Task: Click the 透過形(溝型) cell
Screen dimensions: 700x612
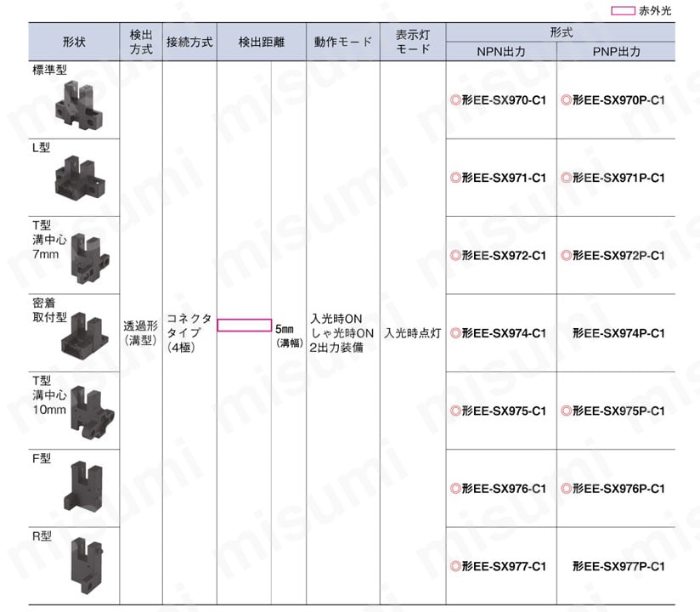Action: tap(141, 333)
